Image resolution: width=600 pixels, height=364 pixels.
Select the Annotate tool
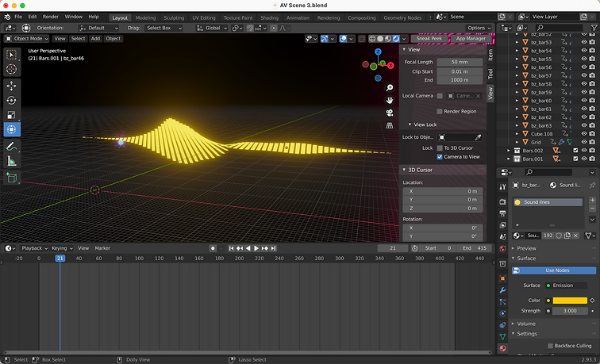click(12, 146)
